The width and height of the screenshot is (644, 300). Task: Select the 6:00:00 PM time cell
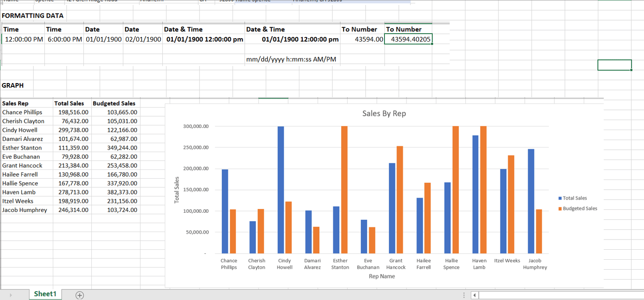pyautogui.click(x=64, y=39)
